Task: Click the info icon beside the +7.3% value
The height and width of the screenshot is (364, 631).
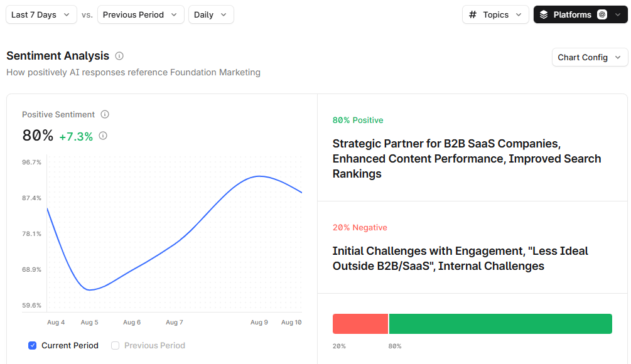Action: tap(102, 135)
